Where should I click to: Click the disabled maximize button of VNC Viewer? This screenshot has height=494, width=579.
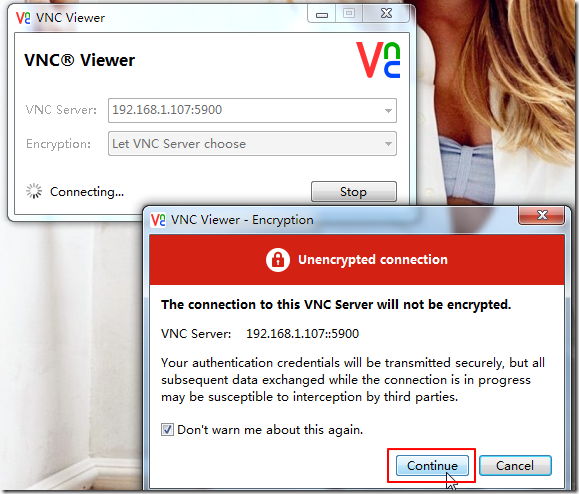[x=349, y=14]
